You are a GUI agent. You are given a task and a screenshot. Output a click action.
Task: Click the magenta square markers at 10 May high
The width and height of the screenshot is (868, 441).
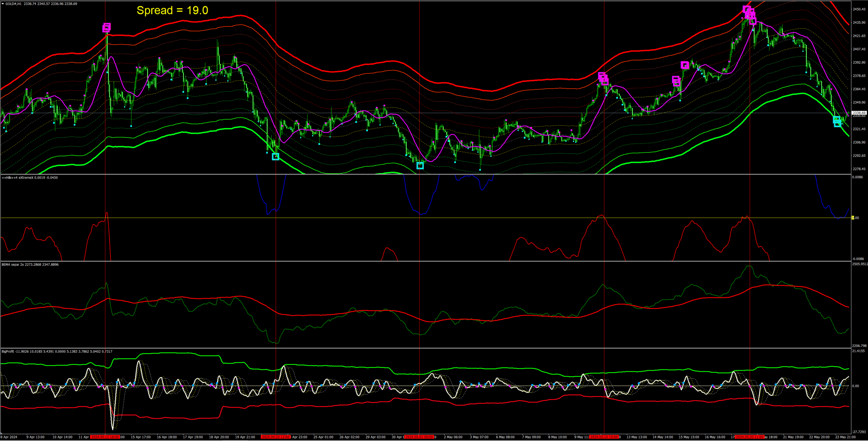(x=603, y=79)
